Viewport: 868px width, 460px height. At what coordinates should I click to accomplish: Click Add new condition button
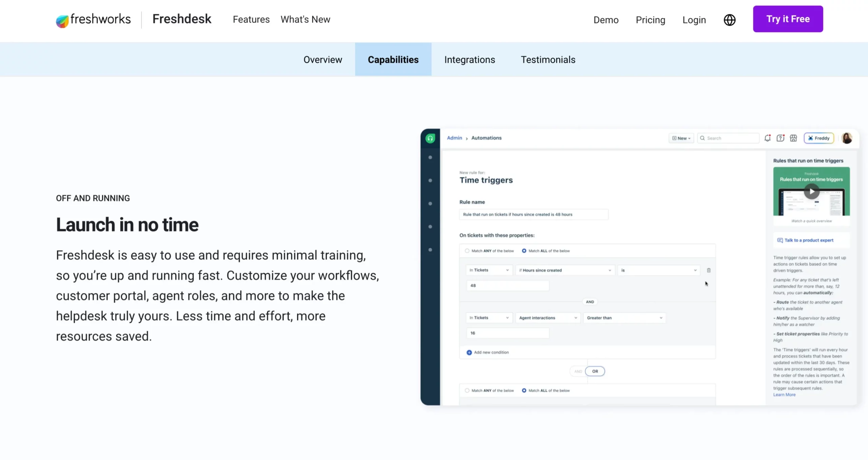click(x=487, y=352)
